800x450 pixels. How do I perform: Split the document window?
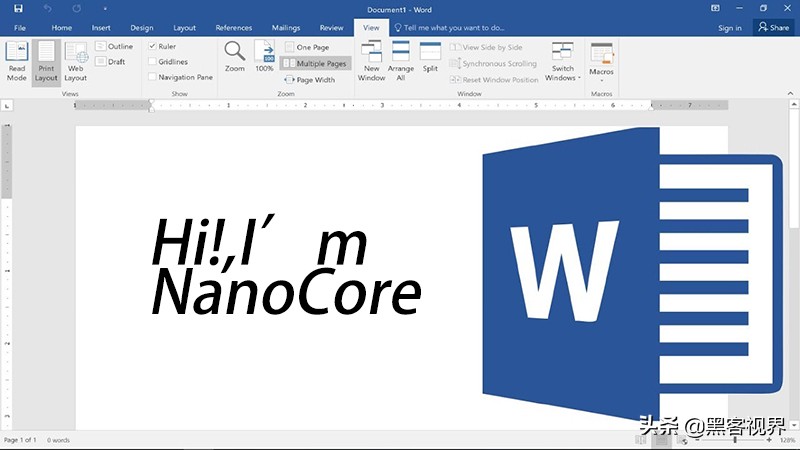click(430, 57)
